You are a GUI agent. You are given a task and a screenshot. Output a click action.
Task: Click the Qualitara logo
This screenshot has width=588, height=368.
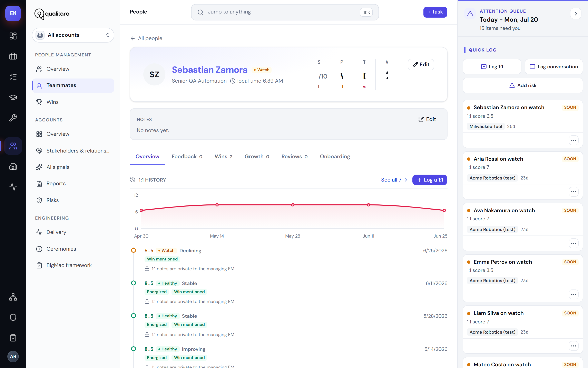tap(52, 14)
